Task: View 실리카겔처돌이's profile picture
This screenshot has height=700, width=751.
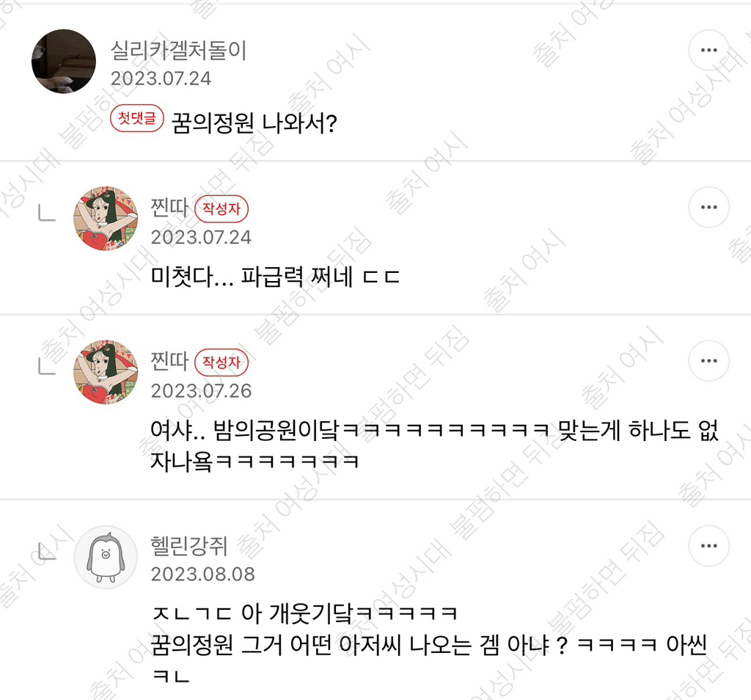Action: pos(64,62)
